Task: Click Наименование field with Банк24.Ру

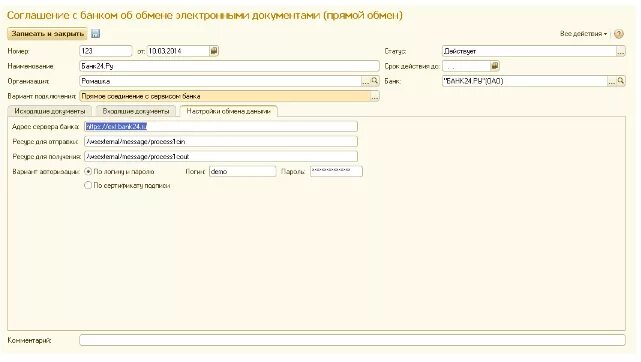Action: 229,66
